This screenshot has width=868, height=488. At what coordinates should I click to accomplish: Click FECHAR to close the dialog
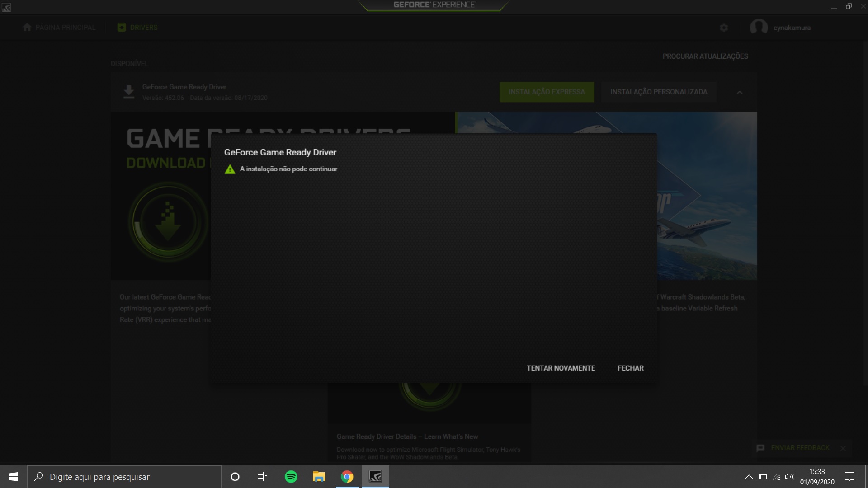pos(630,368)
